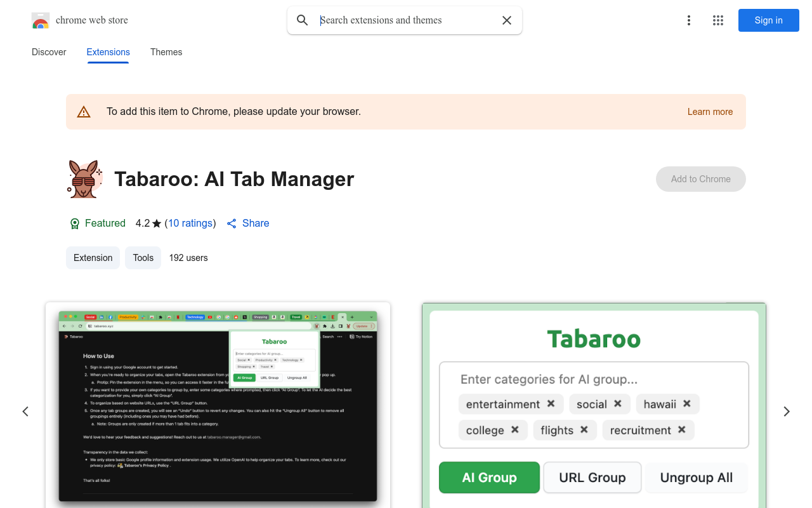The height and width of the screenshot is (508, 812).
Task: Click the Tabaroo: AI Tab Manager title
Action: [x=234, y=179]
